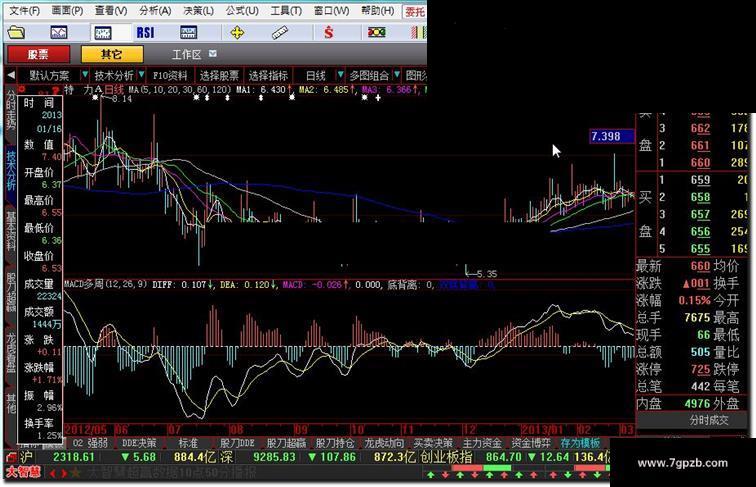Expand the 默认方案 dropdown arrow
The image size is (756, 487).
pyautogui.click(x=85, y=75)
